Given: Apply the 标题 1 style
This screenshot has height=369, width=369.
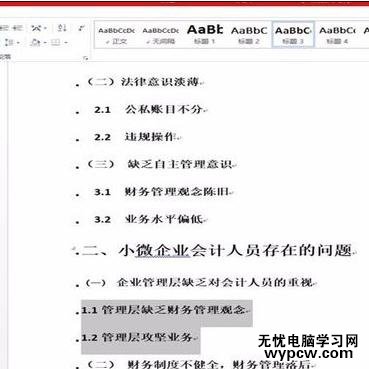Looking at the screenshot, I should (205, 35).
